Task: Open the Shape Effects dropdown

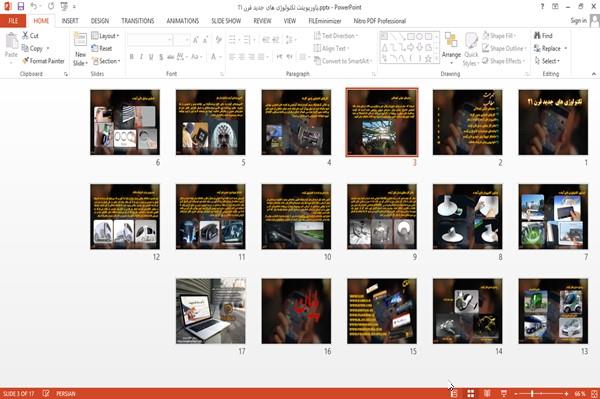Action: tap(504, 61)
